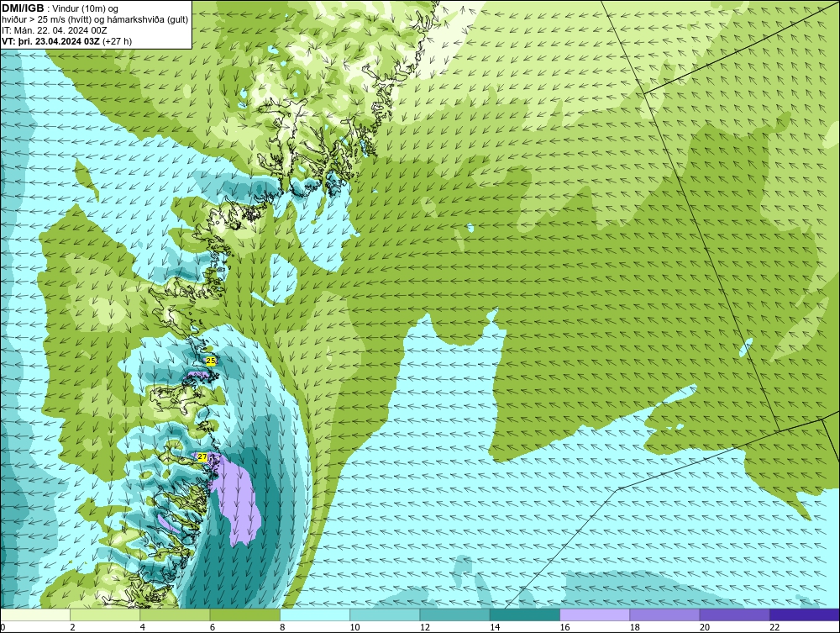Click the legend tick label 14
Screen dimensions: 840x633
pos(495,628)
